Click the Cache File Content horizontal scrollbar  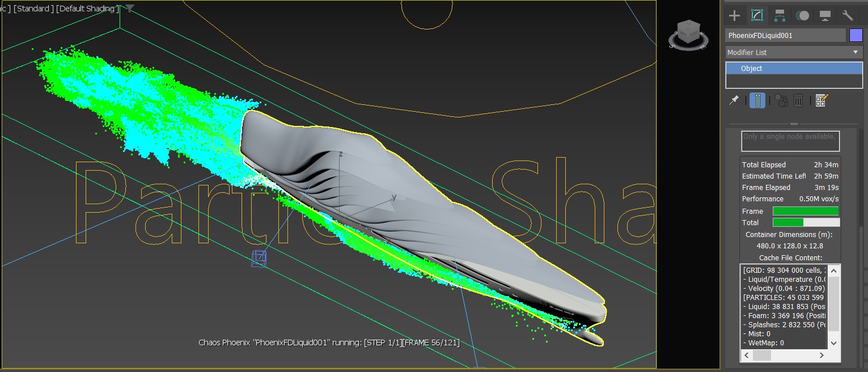click(x=762, y=354)
